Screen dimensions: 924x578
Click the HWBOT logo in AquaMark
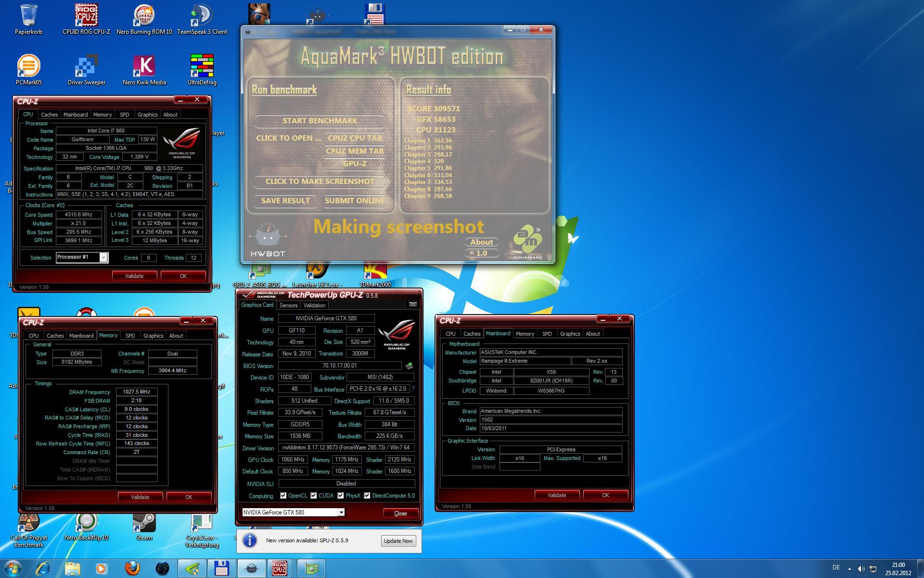(268, 239)
